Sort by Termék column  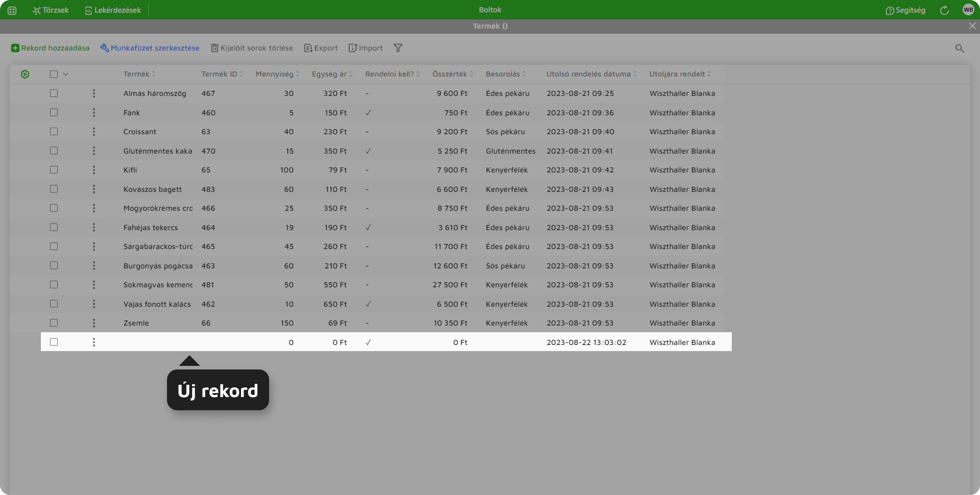tap(139, 74)
